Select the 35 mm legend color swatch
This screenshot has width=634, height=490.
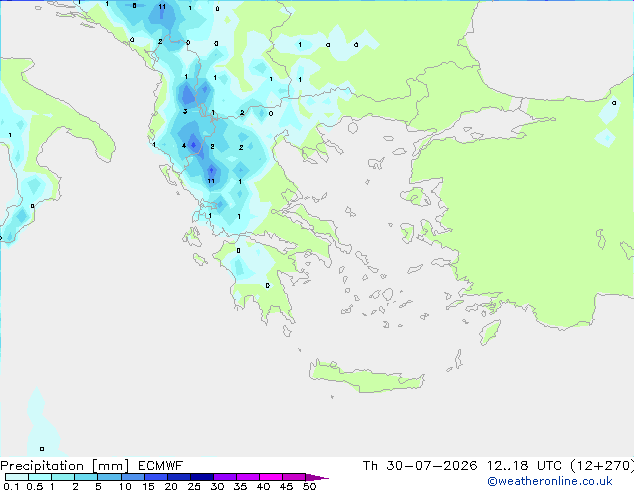click(x=247, y=477)
